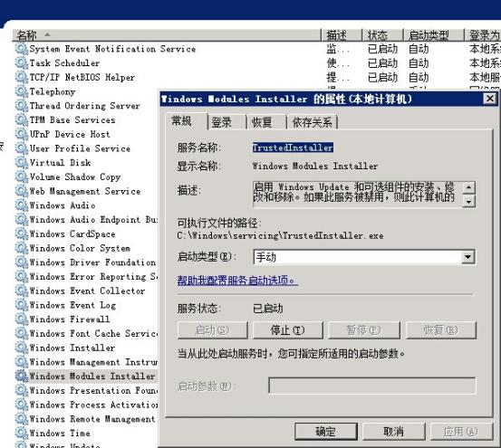Click gear icon beside Windows Remote Management
Image resolution: width=501 pixels, height=448 pixels.
[x=22, y=419]
